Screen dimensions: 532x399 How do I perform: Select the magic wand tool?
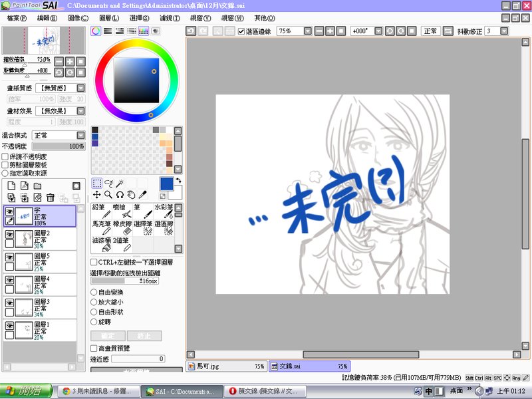(x=120, y=183)
